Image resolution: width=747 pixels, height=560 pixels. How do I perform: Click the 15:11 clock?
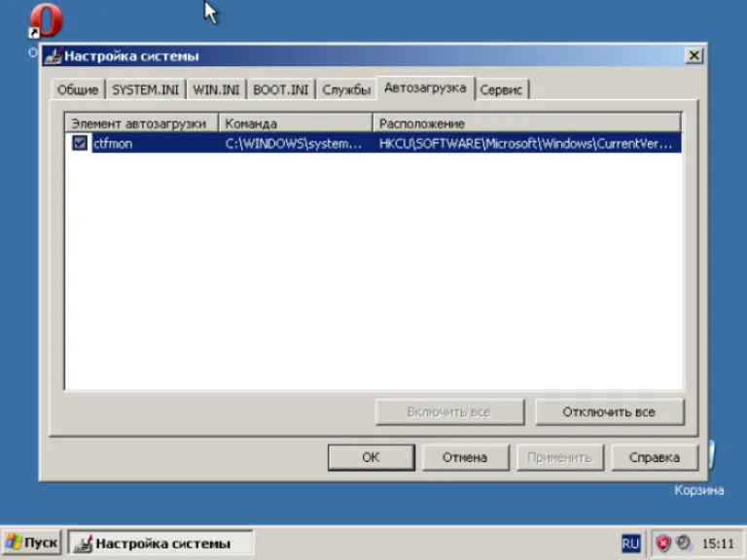[x=718, y=543]
